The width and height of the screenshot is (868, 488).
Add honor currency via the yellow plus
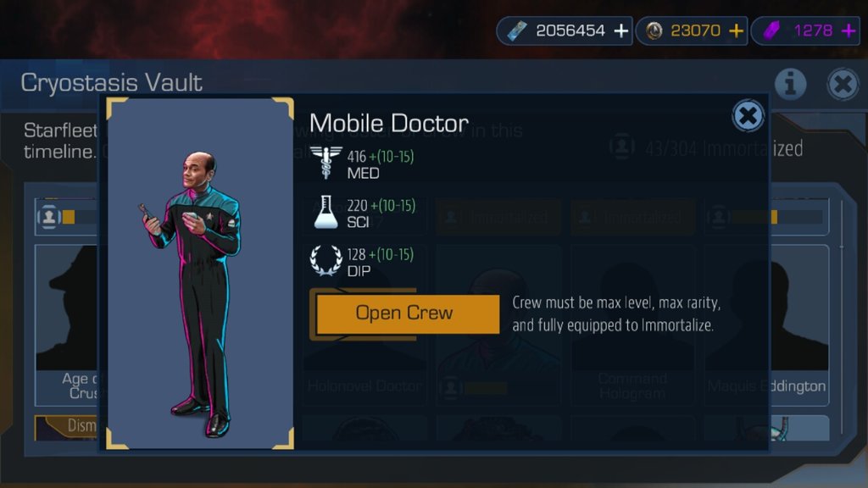736,31
